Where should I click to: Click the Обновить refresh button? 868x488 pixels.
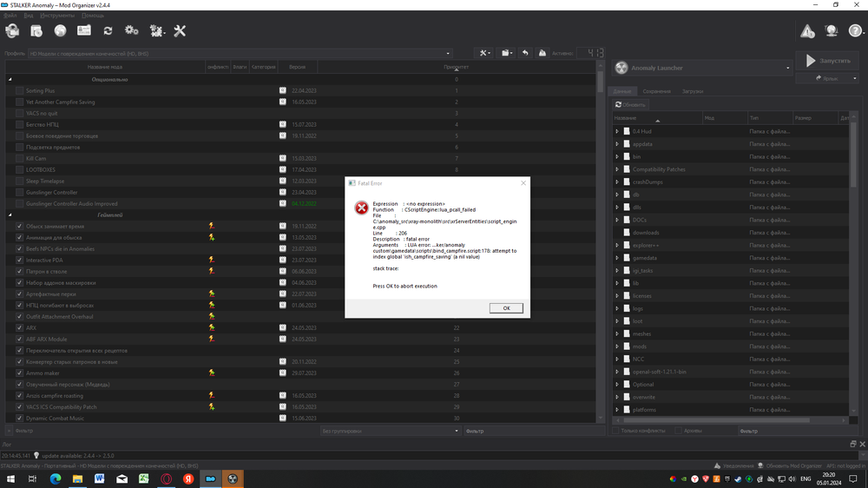(x=630, y=105)
